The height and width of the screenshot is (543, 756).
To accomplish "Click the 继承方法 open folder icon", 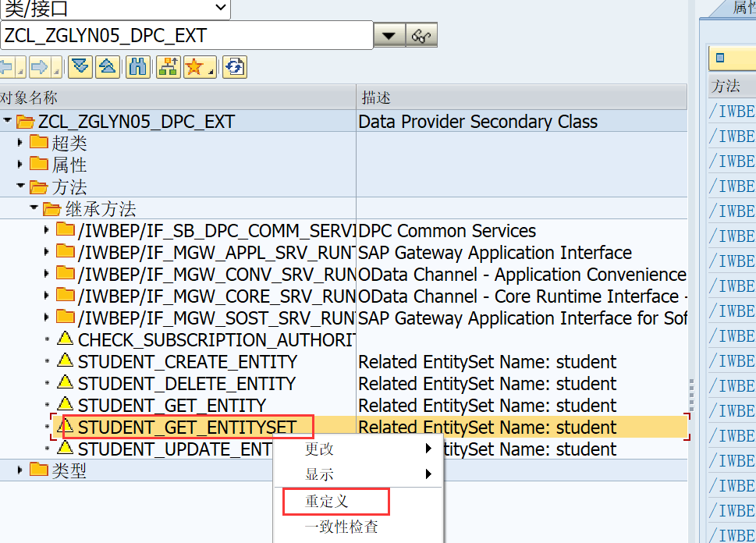I will point(52,209).
